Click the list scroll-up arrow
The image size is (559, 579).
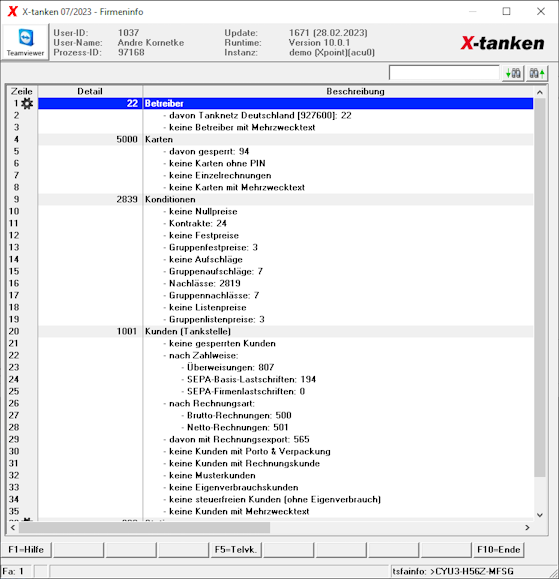539,92
